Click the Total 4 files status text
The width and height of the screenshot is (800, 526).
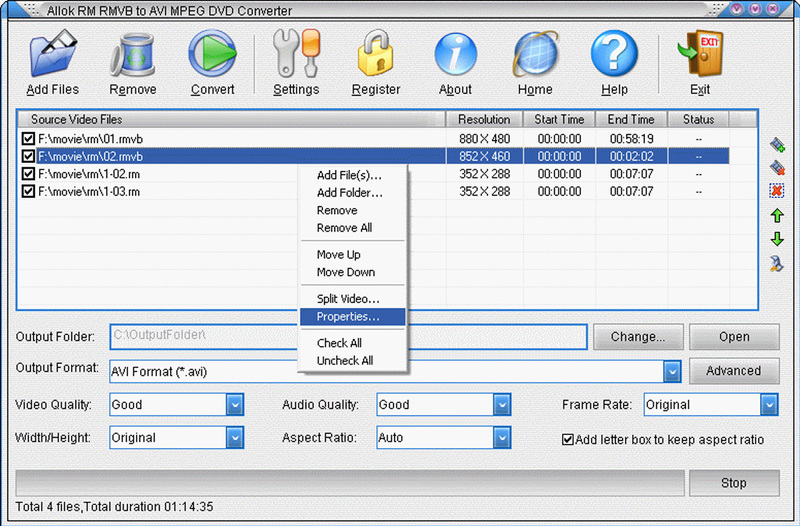click(114, 507)
